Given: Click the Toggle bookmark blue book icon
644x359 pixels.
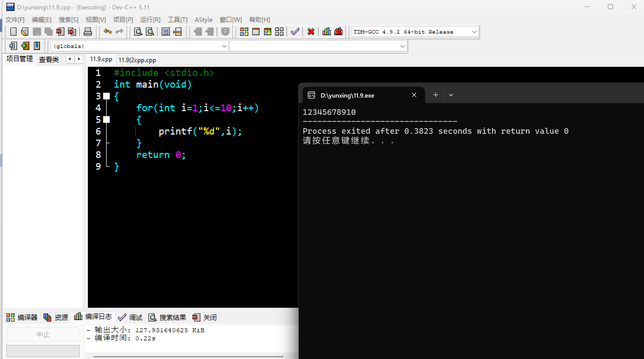Looking at the screenshot, I should pos(37,46).
